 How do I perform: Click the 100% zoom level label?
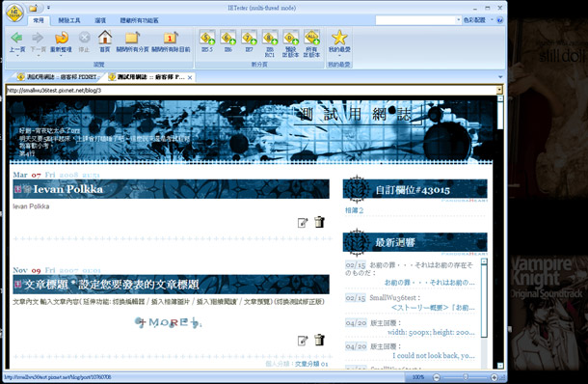coord(418,377)
